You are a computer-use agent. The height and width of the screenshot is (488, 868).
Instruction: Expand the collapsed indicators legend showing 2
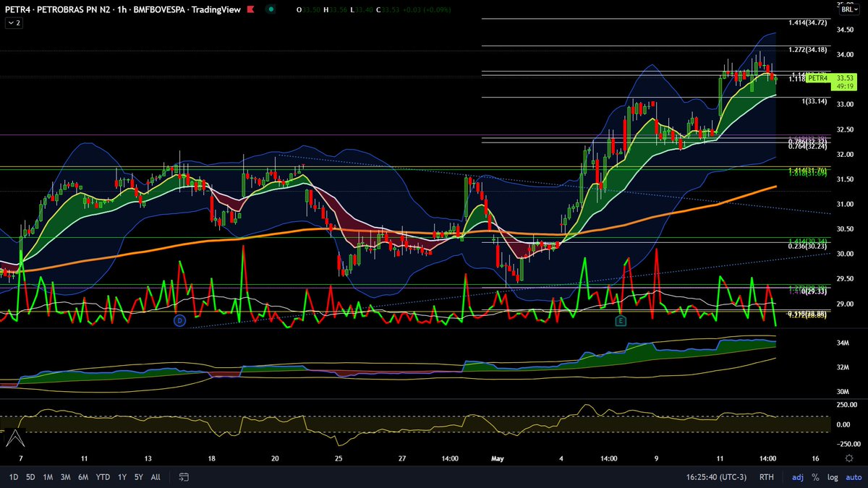pos(14,23)
